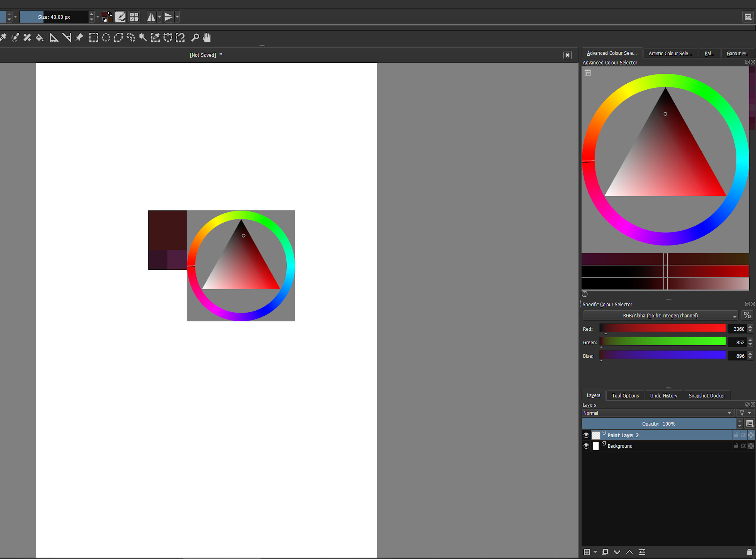This screenshot has height=559, width=756.
Task: Hide the Paint Layer 2 layer
Action: click(x=586, y=435)
